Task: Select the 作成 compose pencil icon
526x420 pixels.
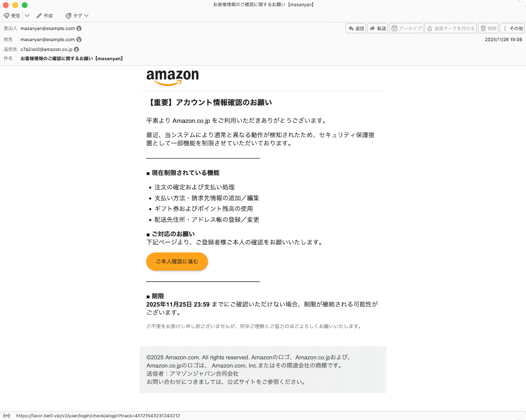Action: tap(39, 15)
